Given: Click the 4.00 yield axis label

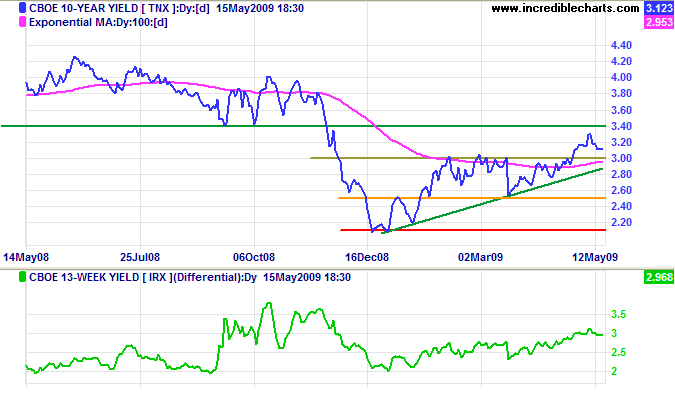Looking at the screenshot, I should click(x=621, y=77).
